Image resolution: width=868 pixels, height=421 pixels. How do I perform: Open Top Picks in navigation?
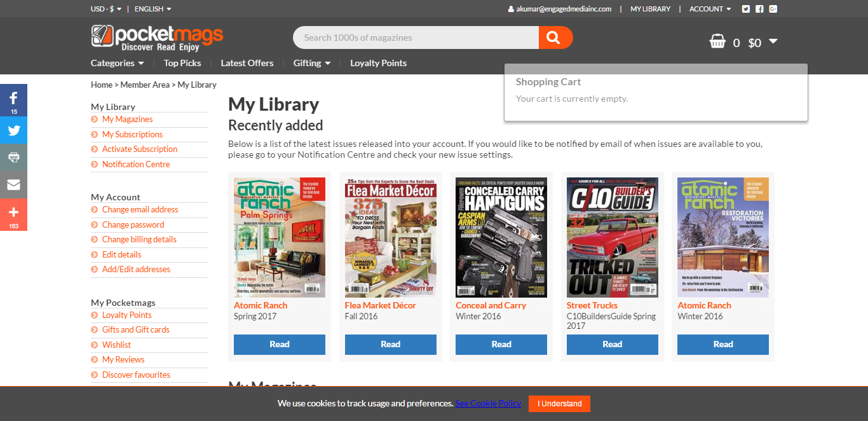pos(182,63)
